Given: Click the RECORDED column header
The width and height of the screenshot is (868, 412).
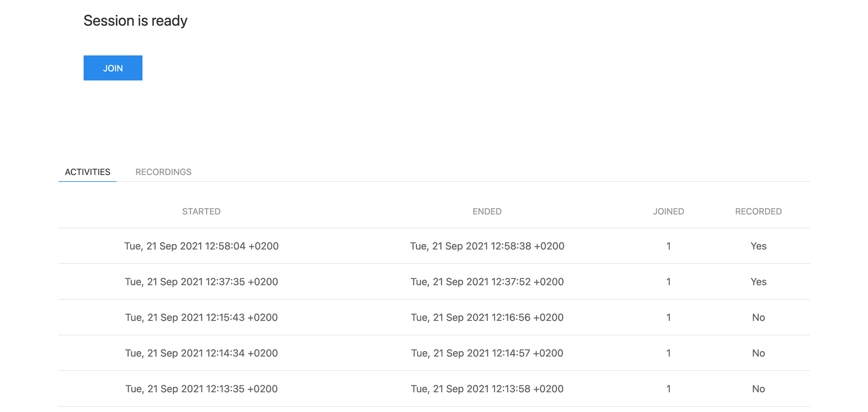Looking at the screenshot, I should pos(758,211).
